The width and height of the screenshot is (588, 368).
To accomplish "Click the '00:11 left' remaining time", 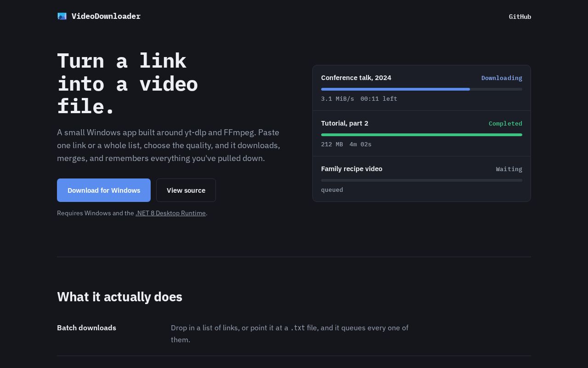I will click(379, 98).
